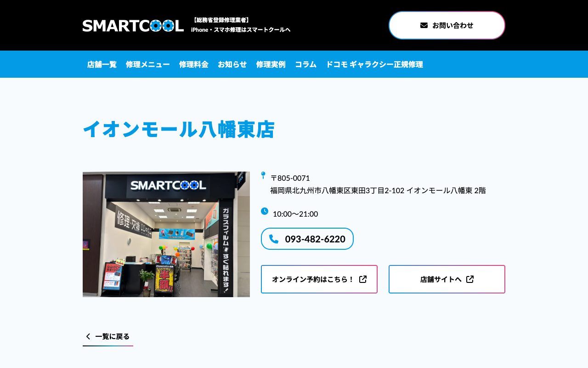
Task: Go to コラム in the nav bar
Action: (306, 64)
